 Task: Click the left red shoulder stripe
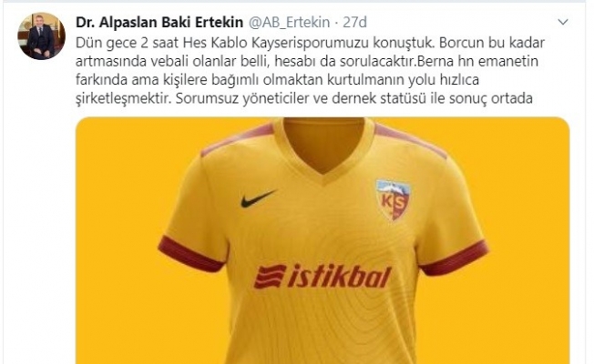tap(238, 139)
